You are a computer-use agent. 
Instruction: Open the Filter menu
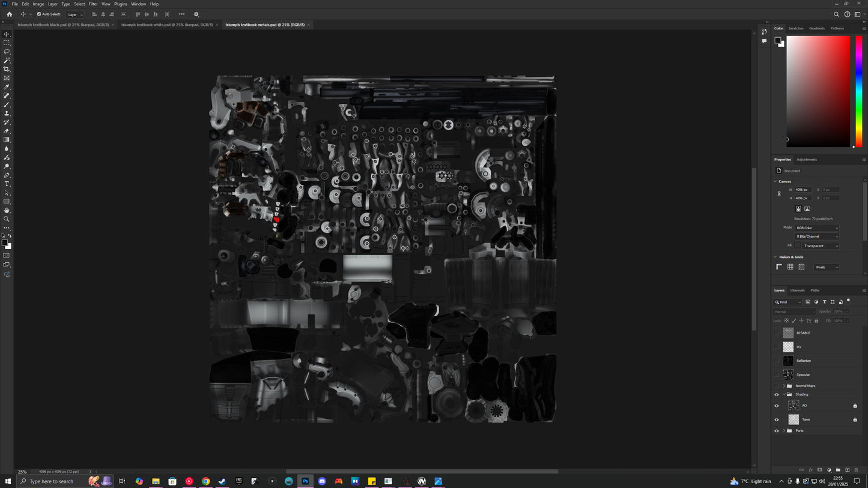pos(93,4)
